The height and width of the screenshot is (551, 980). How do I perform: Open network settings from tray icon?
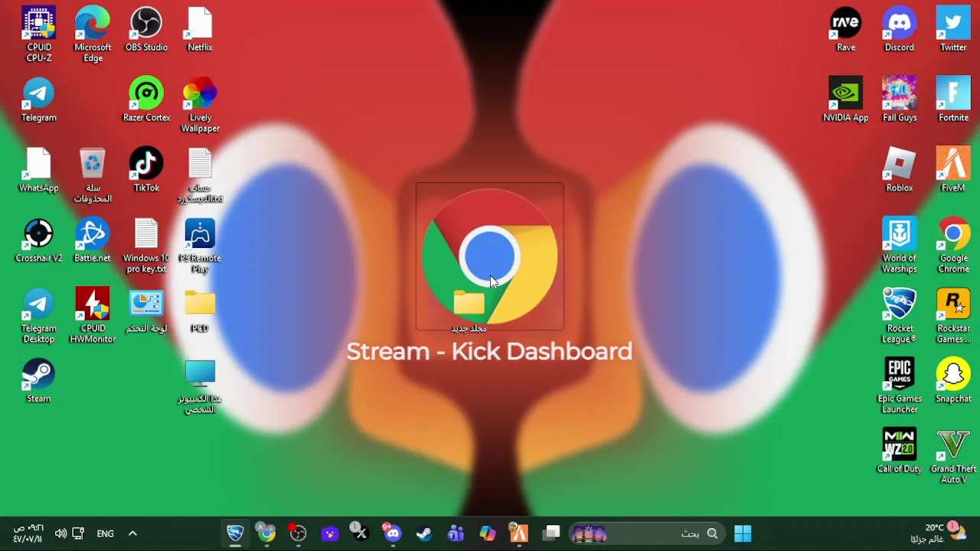point(78,533)
